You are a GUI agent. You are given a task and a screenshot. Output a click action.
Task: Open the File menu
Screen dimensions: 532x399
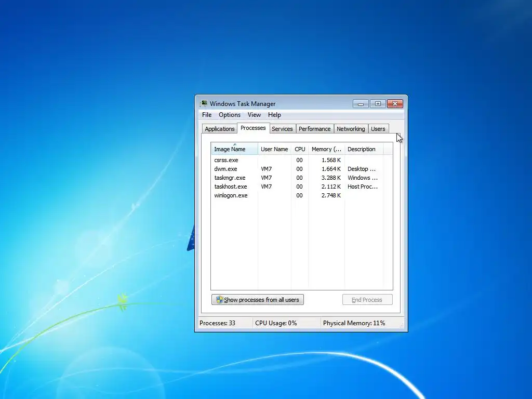click(207, 115)
